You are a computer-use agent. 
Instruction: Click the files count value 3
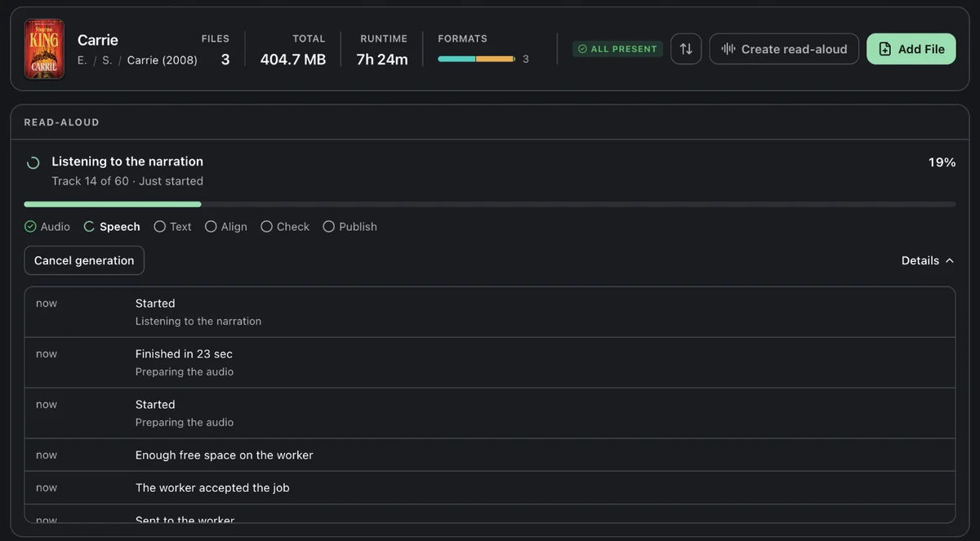[x=225, y=60]
